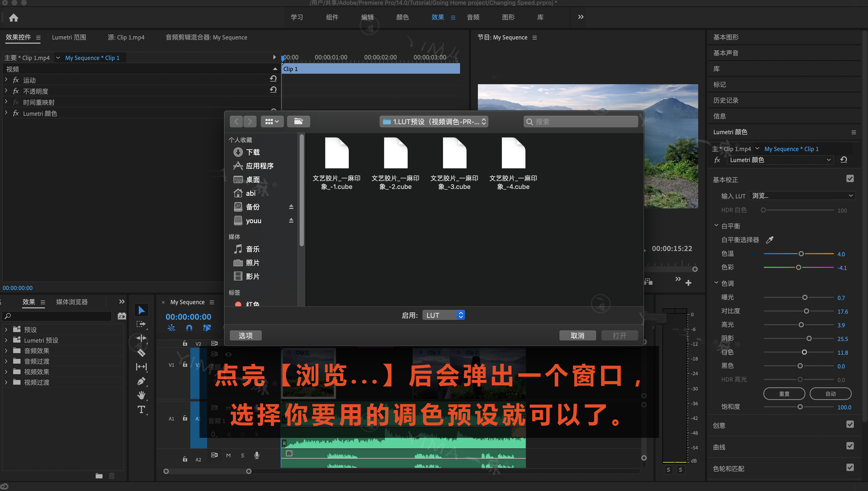Screen dimensions: 868x491
Task: Toggle snap in timeline (magnet icon)
Action: (x=189, y=328)
